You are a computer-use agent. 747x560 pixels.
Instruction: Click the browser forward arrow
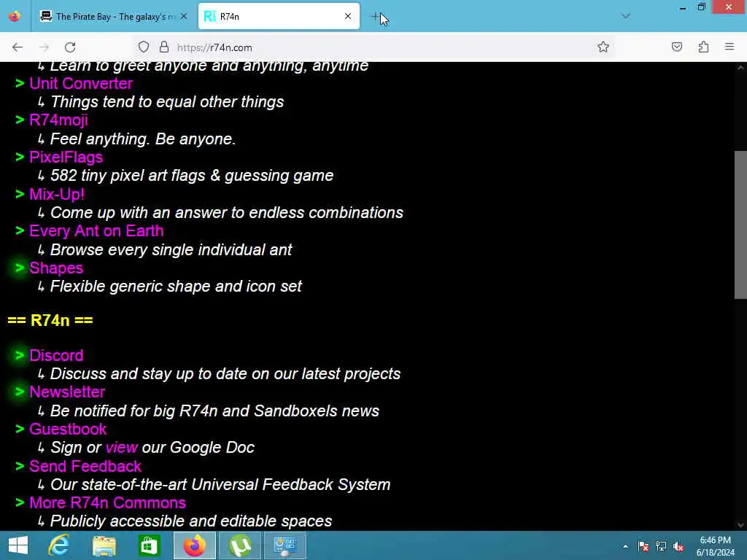[x=44, y=47]
